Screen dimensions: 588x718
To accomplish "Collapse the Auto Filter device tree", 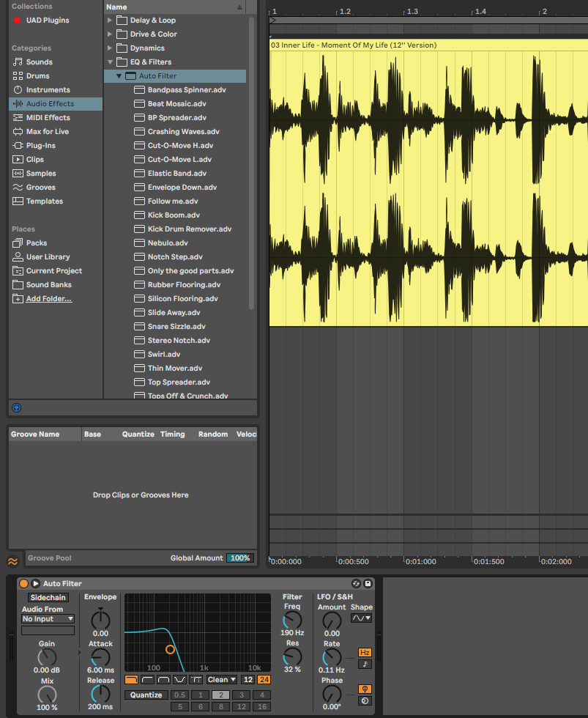I will (119, 76).
